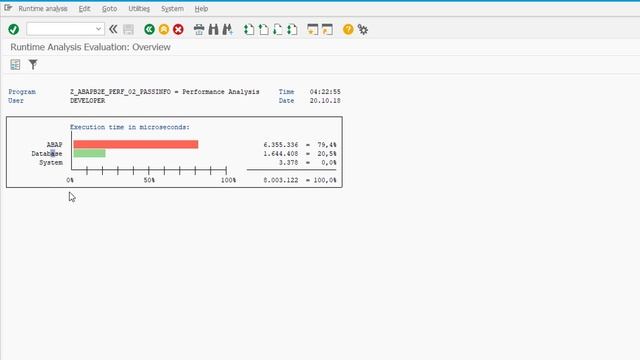Image resolution: width=640 pixels, height=360 pixels.
Task: Open the System menu
Action: pyautogui.click(x=172, y=9)
